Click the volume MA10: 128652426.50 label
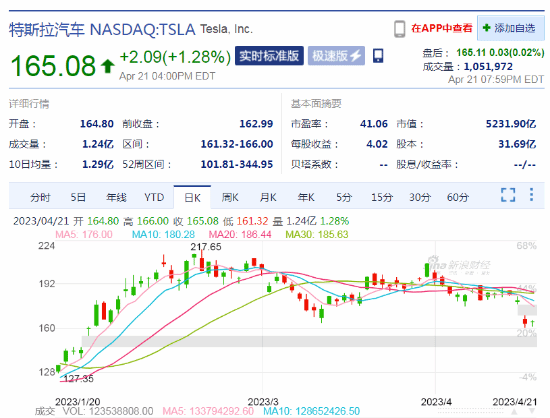The width and height of the screenshot is (550, 418). (x=311, y=411)
